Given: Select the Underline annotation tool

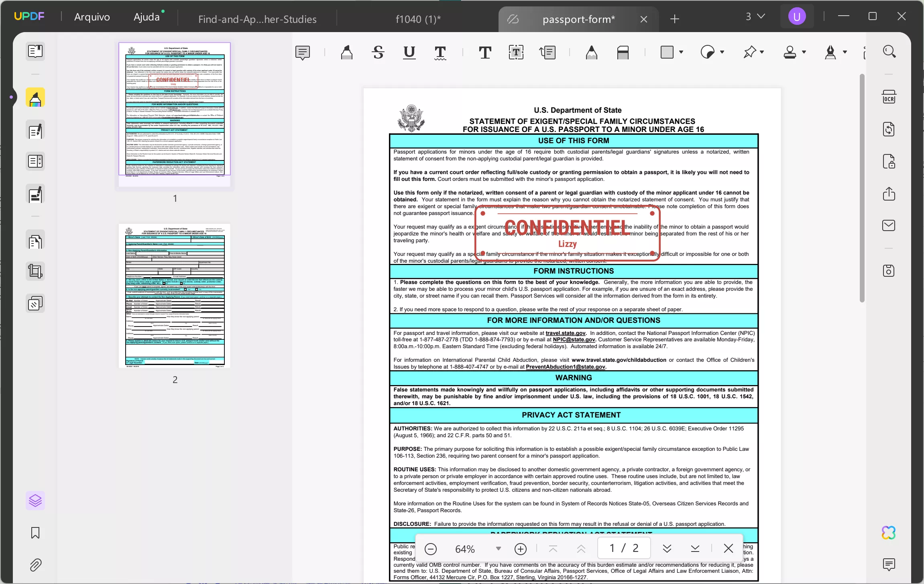Looking at the screenshot, I should point(409,53).
